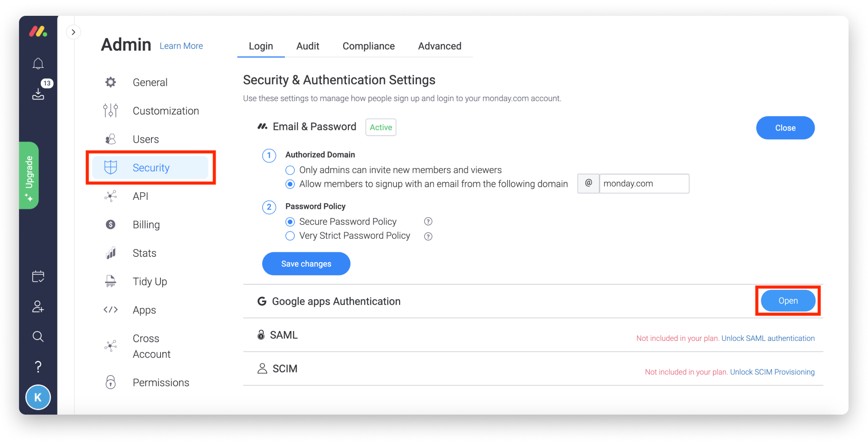Image resolution: width=868 pixels, height=444 pixels.
Task: Click the invite members person icon
Action: pyautogui.click(x=38, y=307)
